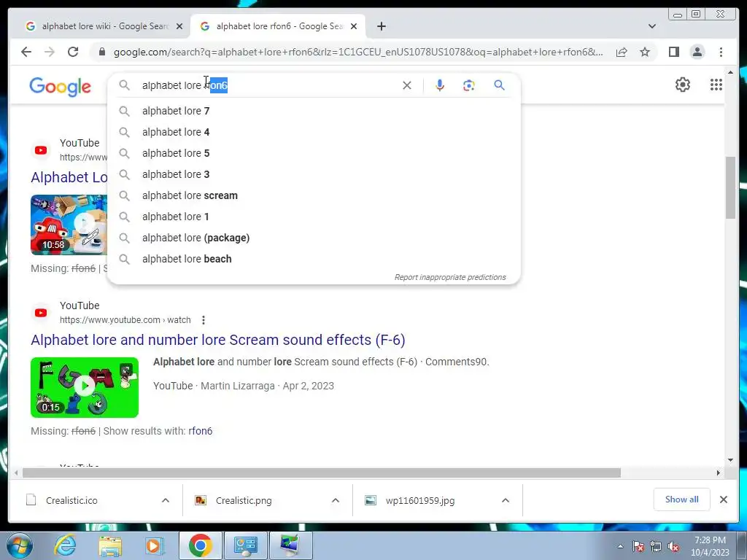Search by image with Google Lens
Image resolution: width=747 pixels, height=560 pixels.
coord(469,85)
